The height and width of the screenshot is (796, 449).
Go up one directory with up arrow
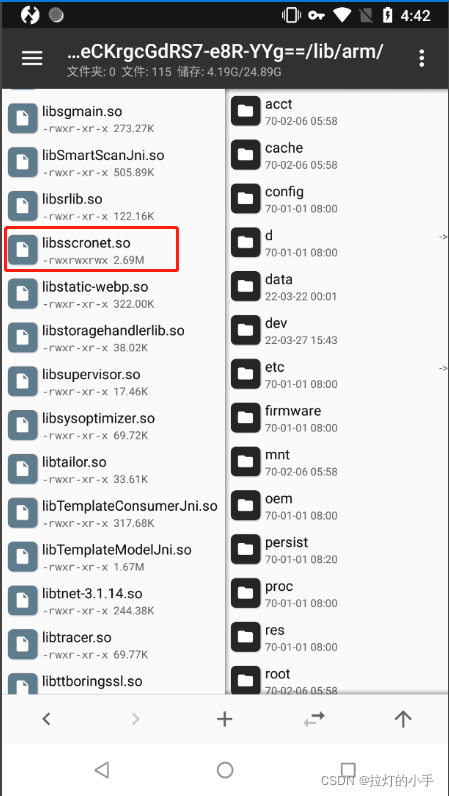pos(403,719)
